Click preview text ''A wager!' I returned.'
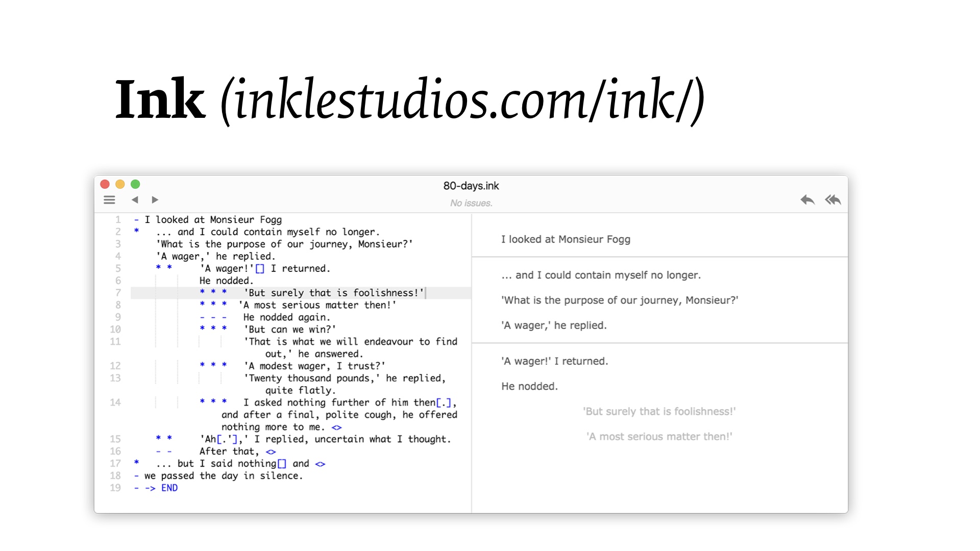Screen dimensions: 980x551 click(554, 361)
